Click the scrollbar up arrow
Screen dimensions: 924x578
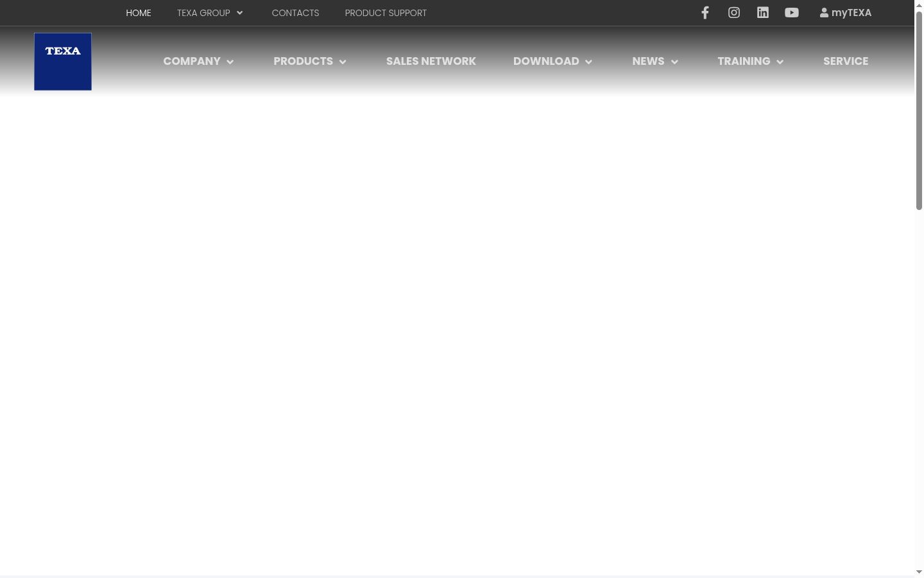point(919,5)
